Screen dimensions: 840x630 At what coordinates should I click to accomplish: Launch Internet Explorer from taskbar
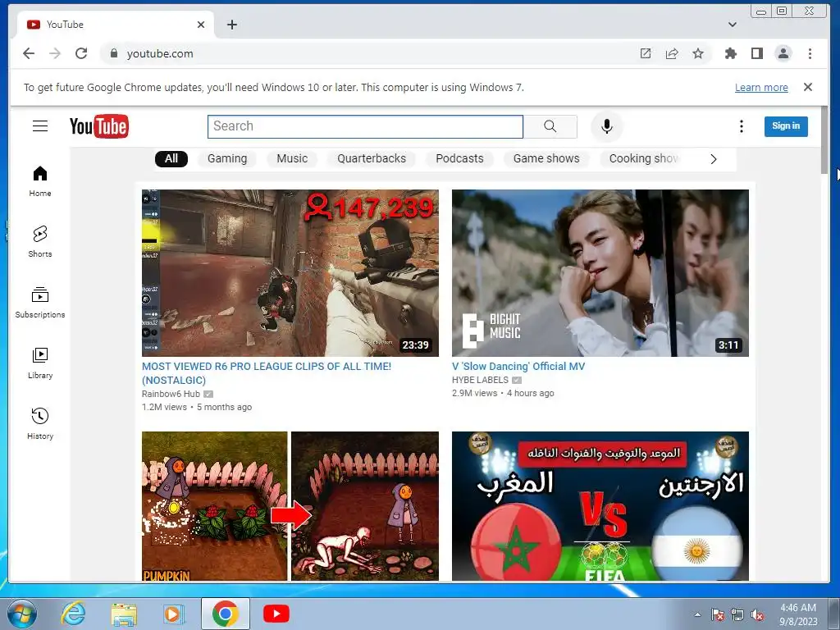pos(73,614)
